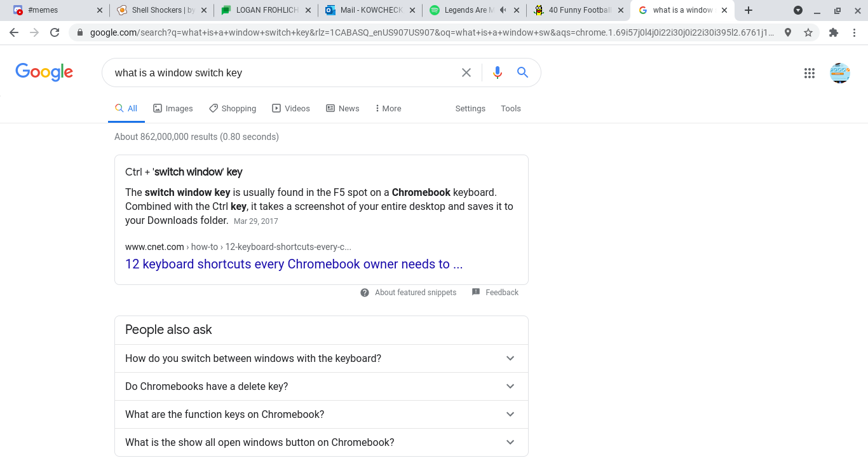Go back to the previous page

click(x=14, y=32)
